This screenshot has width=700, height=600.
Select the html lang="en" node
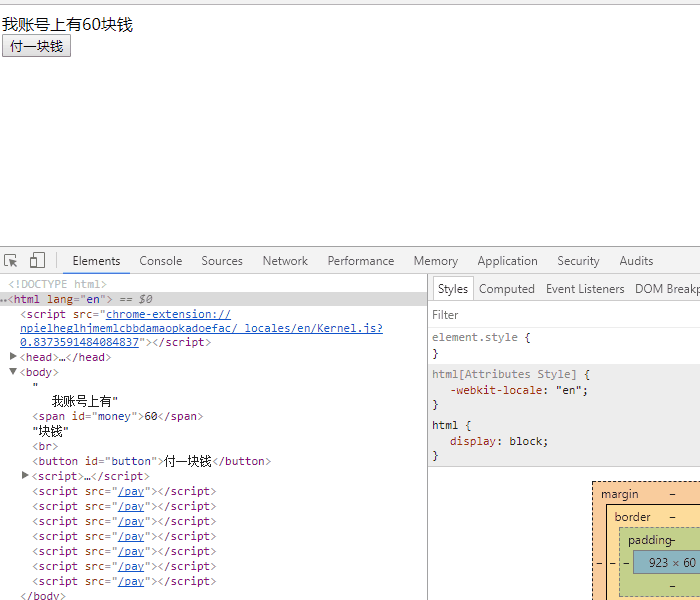click(213, 299)
